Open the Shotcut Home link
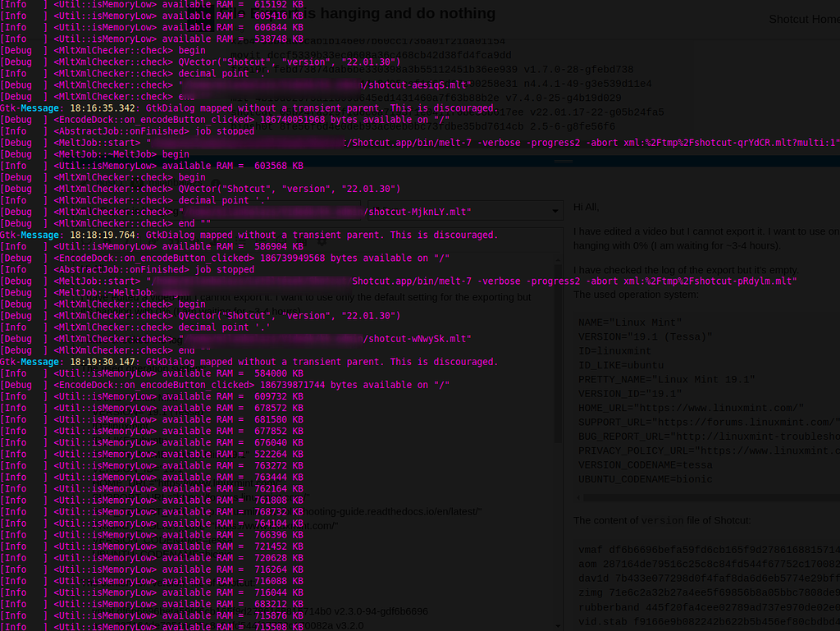The height and width of the screenshot is (631, 840). click(804, 20)
